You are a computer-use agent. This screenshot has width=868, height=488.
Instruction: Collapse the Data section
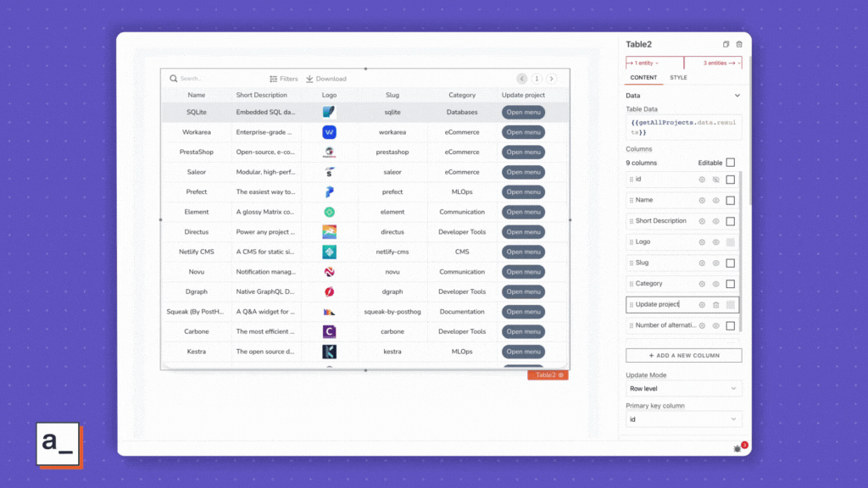[737, 96]
